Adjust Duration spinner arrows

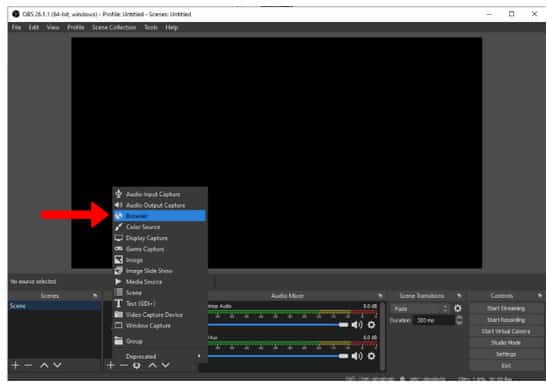[x=459, y=320]
